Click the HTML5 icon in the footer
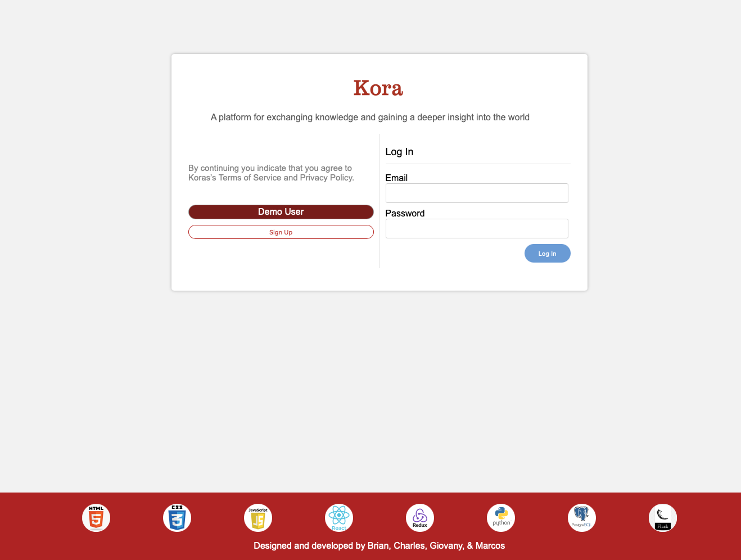This screenshot has width=741, height=560. point(96,517)
